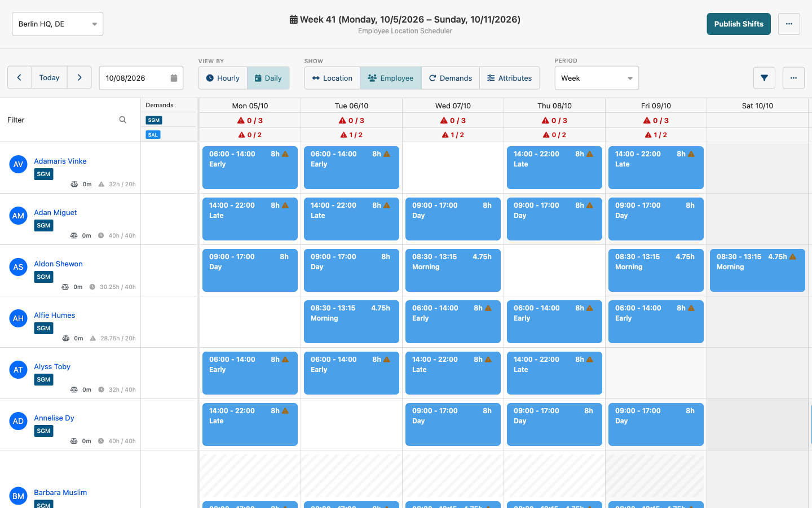Image resolution: width=812 pixels, height=508 pixels.
Task: Show by Employee
Action: pyautogui.click(x=391, y=78)
